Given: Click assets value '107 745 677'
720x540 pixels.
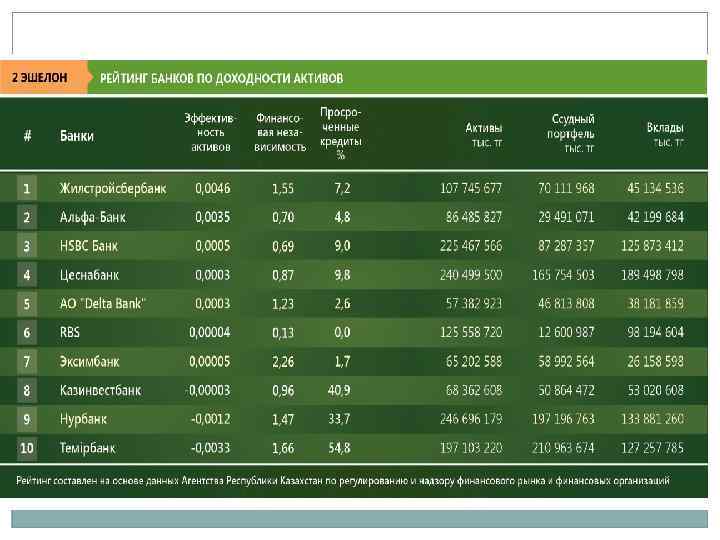Looking at the screenshot, I should [x=471, y=188].
